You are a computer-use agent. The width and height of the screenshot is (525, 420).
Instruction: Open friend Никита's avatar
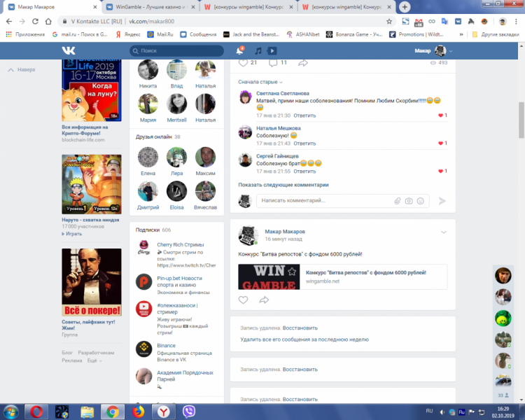(x=148, y=70)
